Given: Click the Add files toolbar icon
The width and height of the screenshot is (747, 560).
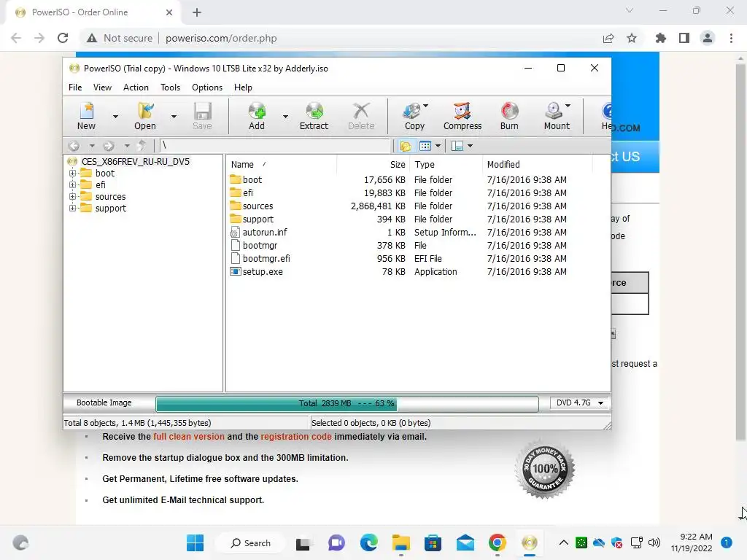Looking at the screenshot, I should coord(256,116).
